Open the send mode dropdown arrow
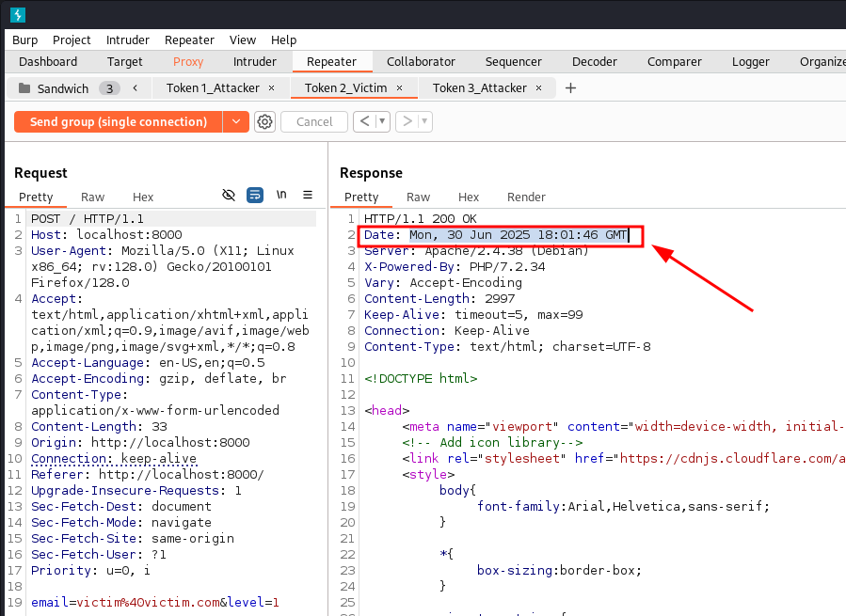The height and width of the screenshot is (616, 846). pos(236,122)
